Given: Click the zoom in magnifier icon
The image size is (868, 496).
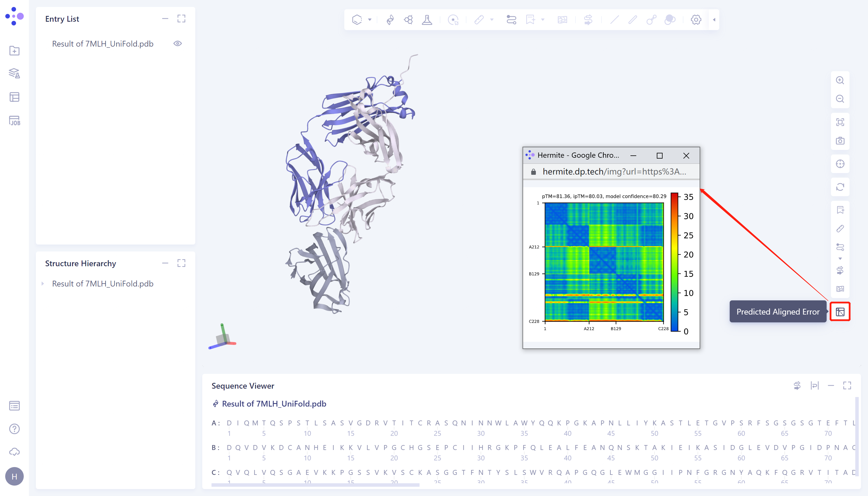Looking at the screenshot, I should 840,80.
